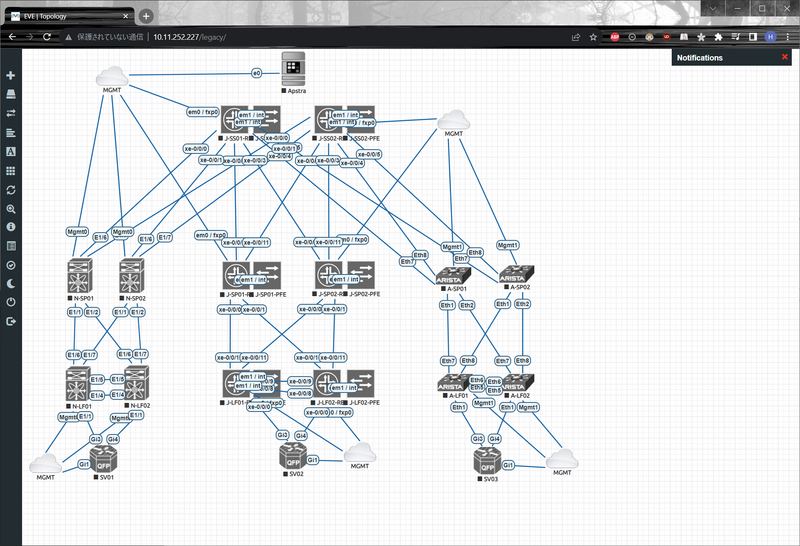Click the Add an object plus icon

[11, 76]
